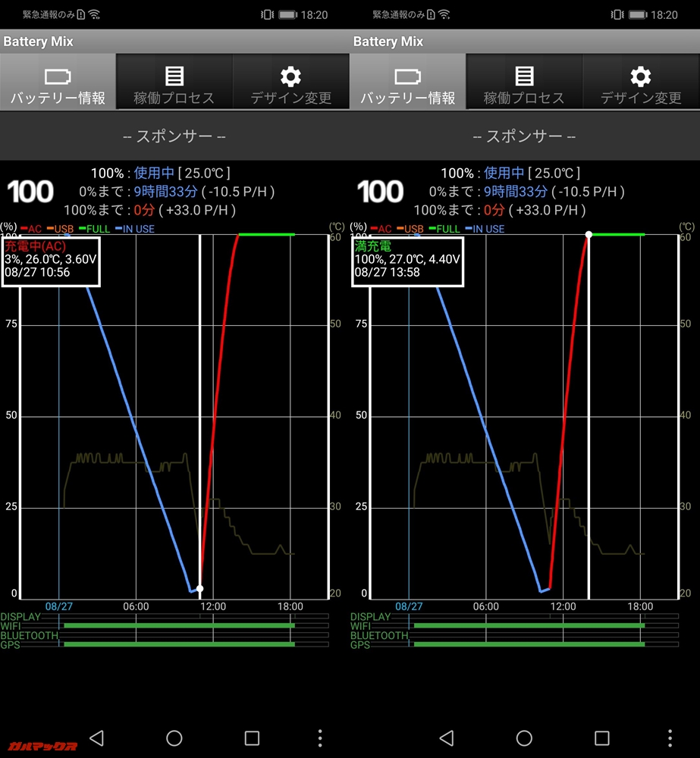This screenshot has height=758, width=700.
Task: Tap the sponsor banner on right screen
Action: [524, 136]
